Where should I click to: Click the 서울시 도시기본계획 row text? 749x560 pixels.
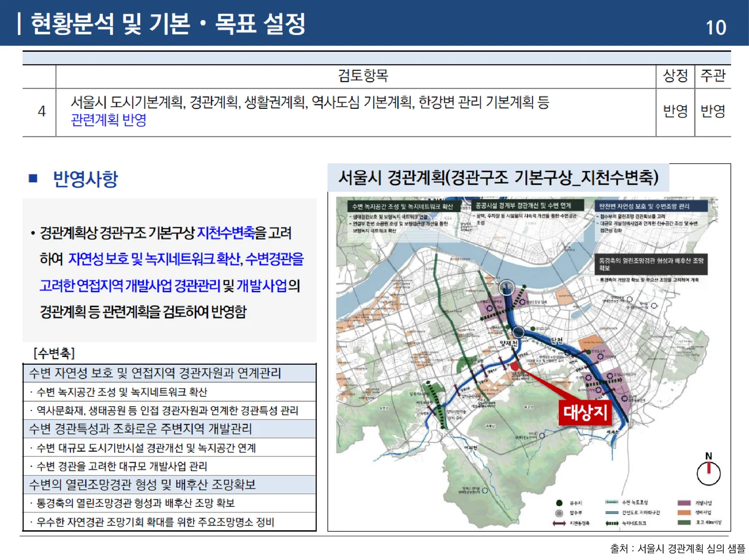coord(310,102)
